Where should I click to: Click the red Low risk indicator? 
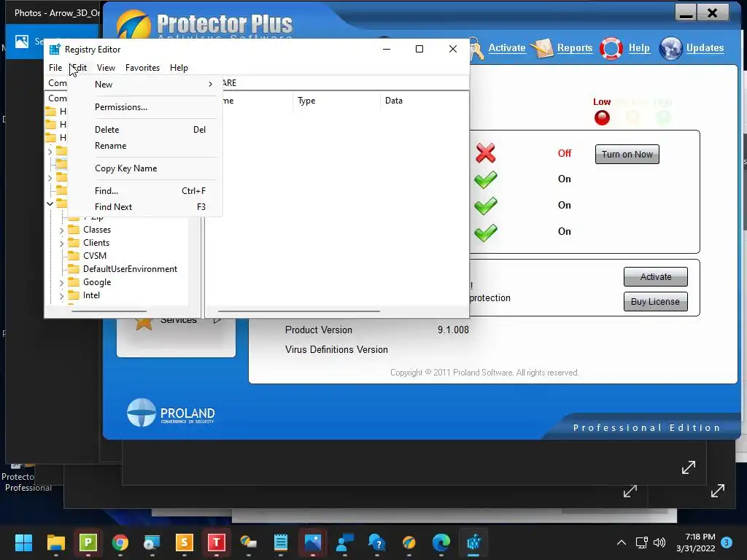[602, 117]
